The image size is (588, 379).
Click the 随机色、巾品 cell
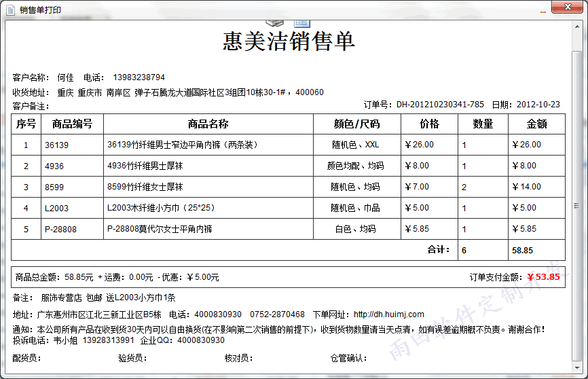pos(356,208)
